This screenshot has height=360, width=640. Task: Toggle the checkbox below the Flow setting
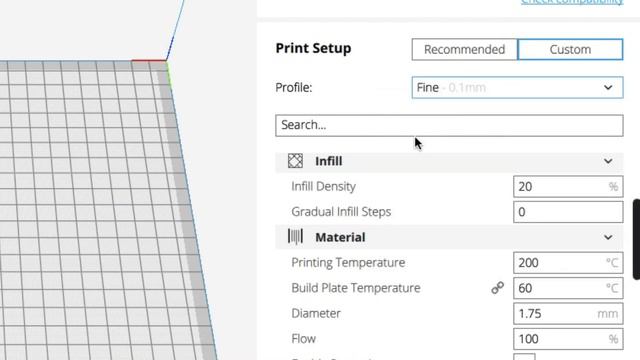pyautogui.click(x=524, y=357)
